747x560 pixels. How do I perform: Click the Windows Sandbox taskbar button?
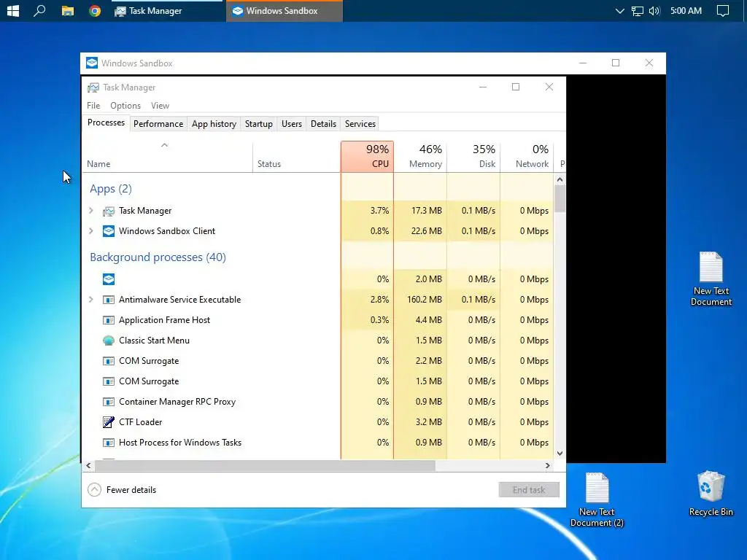[x=285, y=10]
